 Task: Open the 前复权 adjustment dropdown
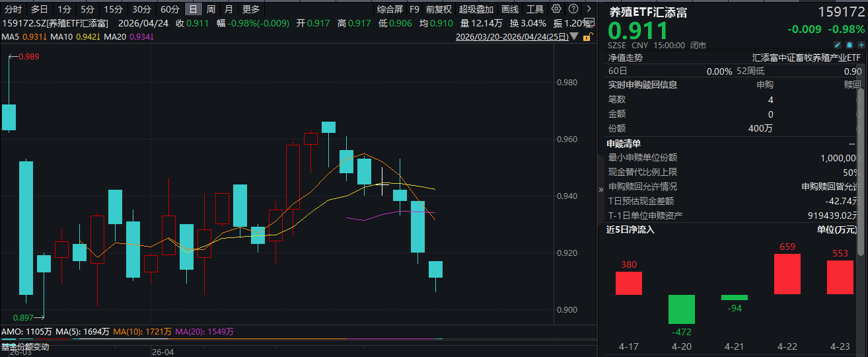439,9
